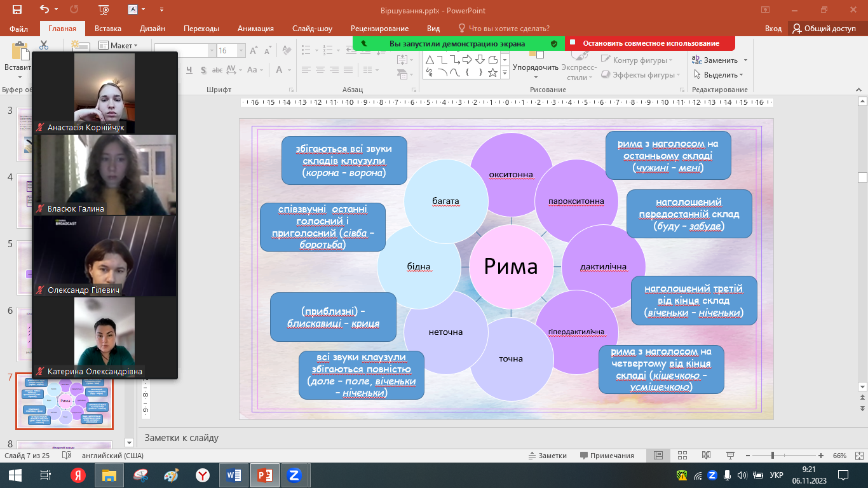Click the zoom slider handle in status bar
868x488 pixels.
tap(772, 456)
